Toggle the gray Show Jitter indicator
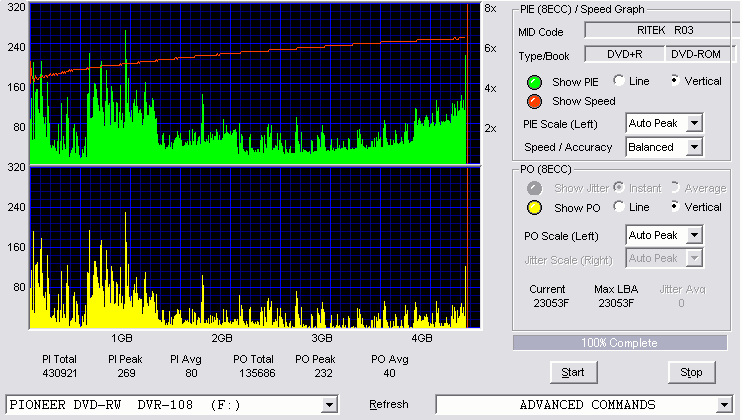742x420 pixels. tap(534, 188)
